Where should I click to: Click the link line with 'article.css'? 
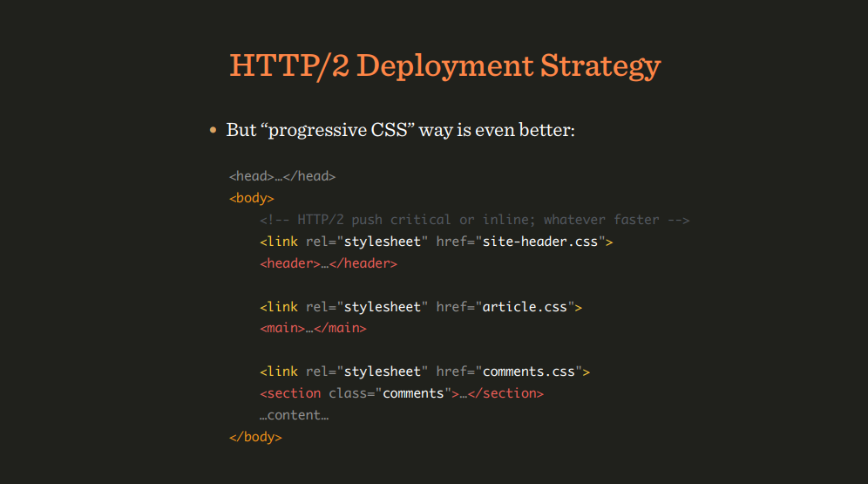coord(421,307)
